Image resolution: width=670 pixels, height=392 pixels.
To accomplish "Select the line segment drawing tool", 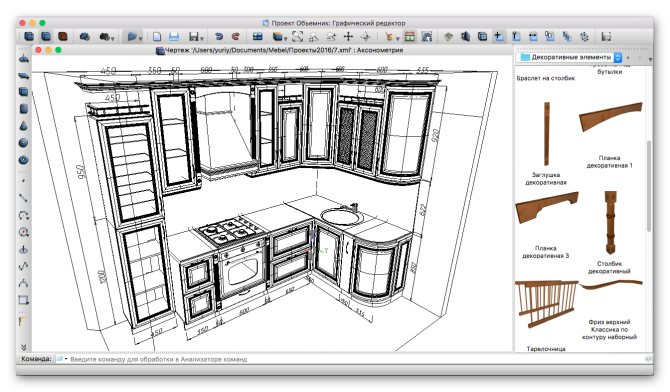I will click(x=23, y=198).
